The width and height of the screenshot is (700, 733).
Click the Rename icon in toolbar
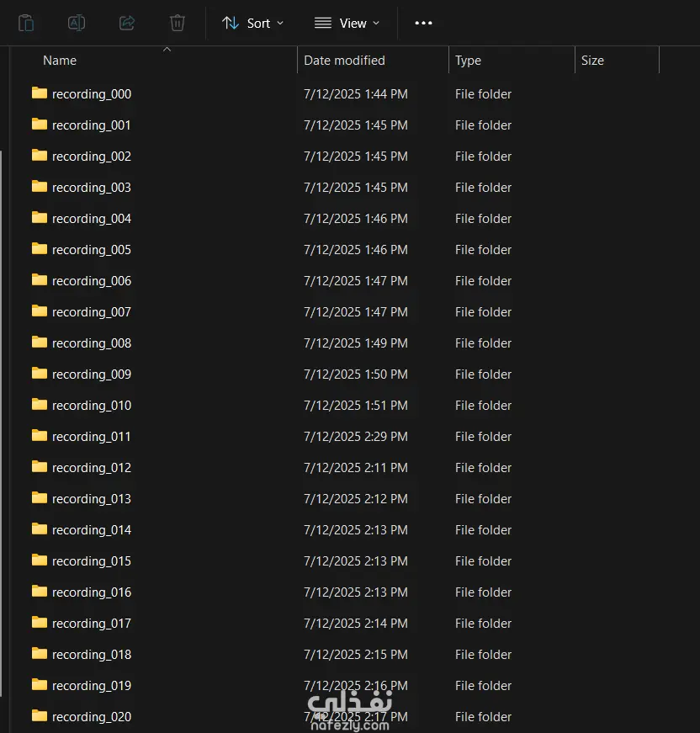(77, 23)
